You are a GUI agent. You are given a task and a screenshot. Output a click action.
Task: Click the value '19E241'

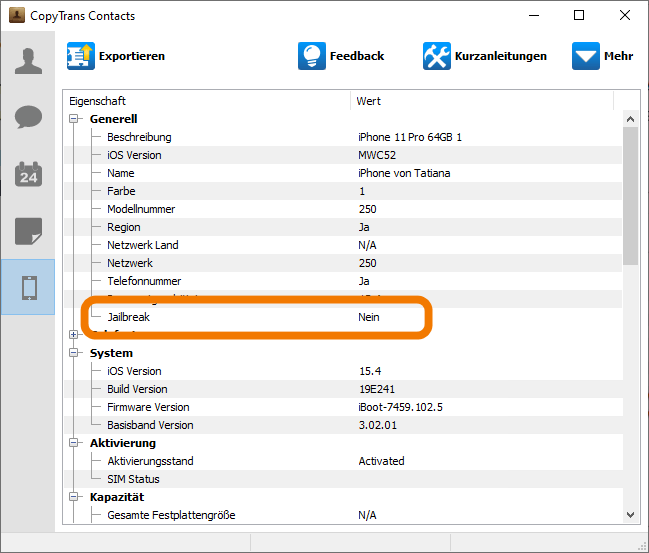tap(377, 389)
